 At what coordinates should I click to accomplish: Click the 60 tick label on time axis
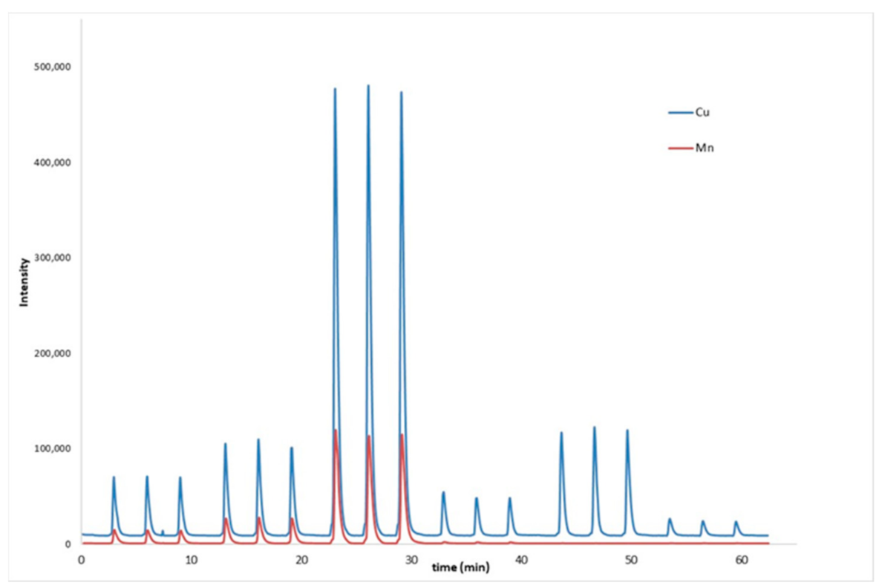pyautogui.click(x=740, y=559)
